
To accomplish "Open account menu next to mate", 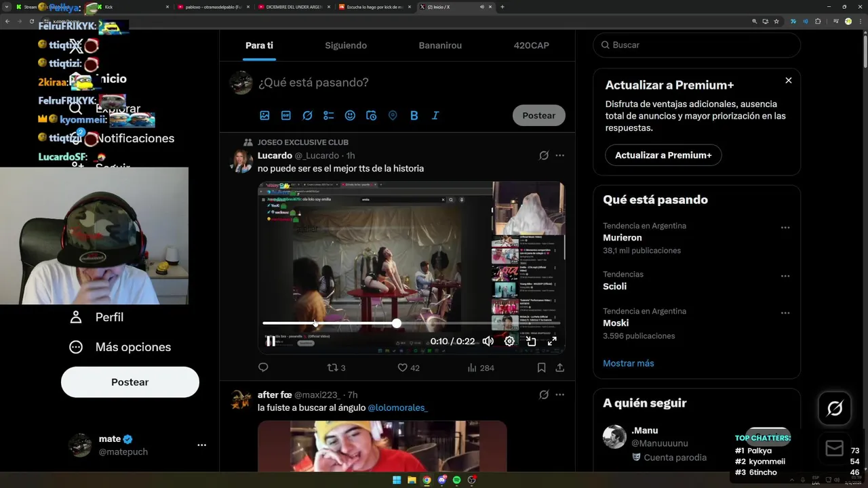I will (201, 445).
